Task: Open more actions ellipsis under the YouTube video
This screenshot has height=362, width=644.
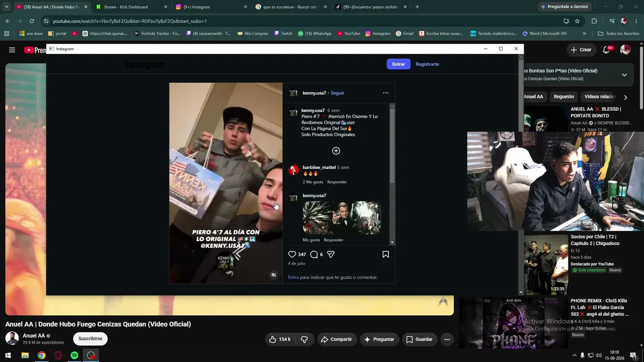Action: click(447, 339)
